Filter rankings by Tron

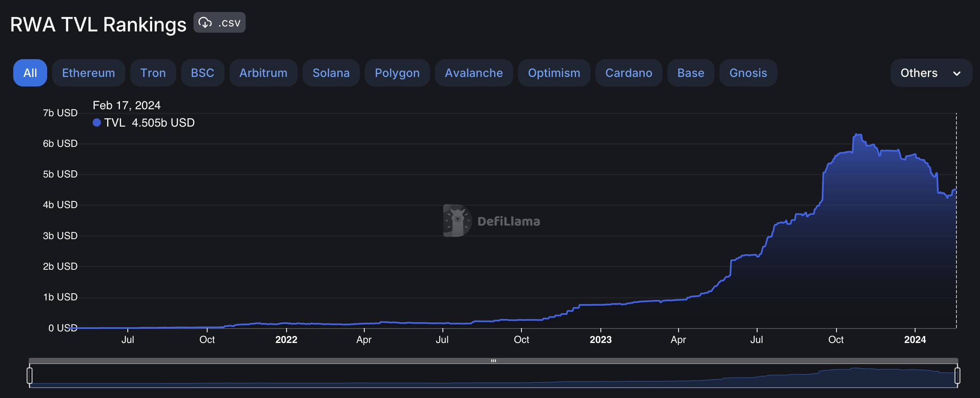coord(153,73)
